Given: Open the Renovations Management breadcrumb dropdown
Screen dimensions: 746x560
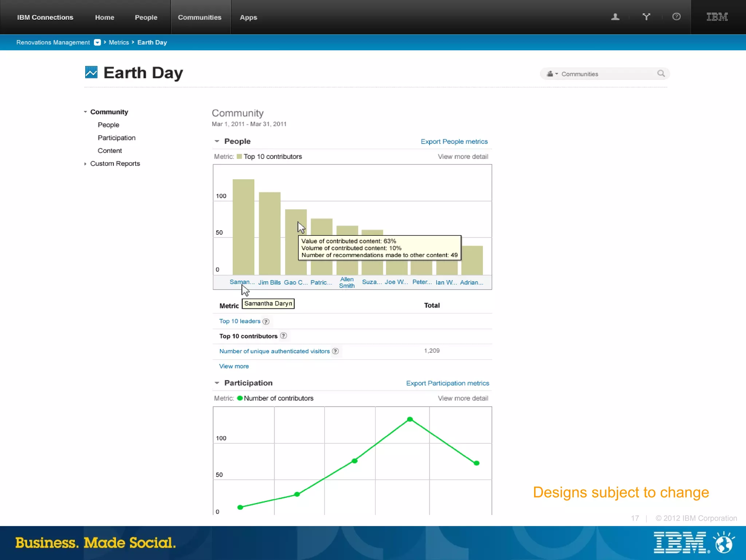Looking at the screenshot, I should (97, 42).
